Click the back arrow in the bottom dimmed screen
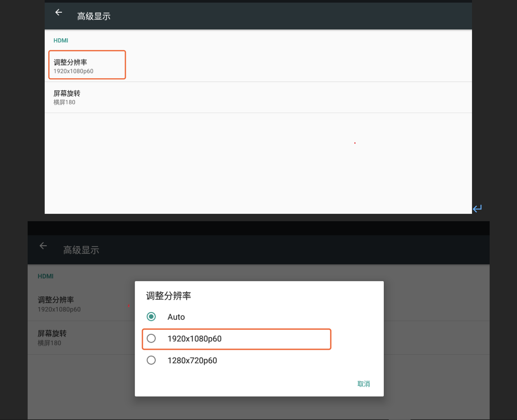The image size is (517, 420). (43, 246)
